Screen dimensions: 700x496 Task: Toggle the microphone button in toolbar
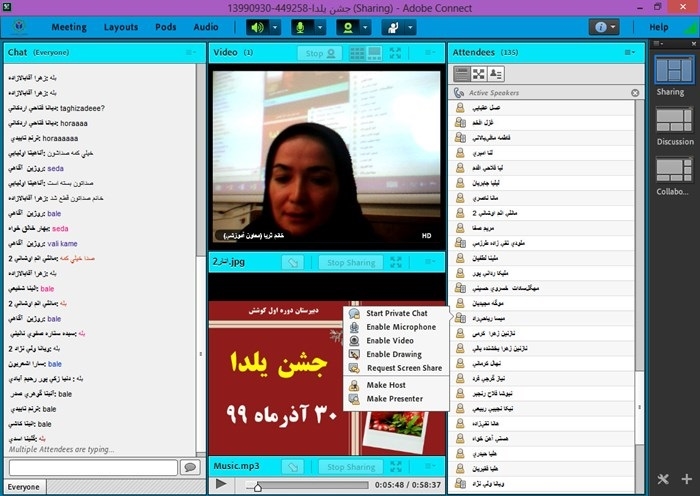(301, 27)
